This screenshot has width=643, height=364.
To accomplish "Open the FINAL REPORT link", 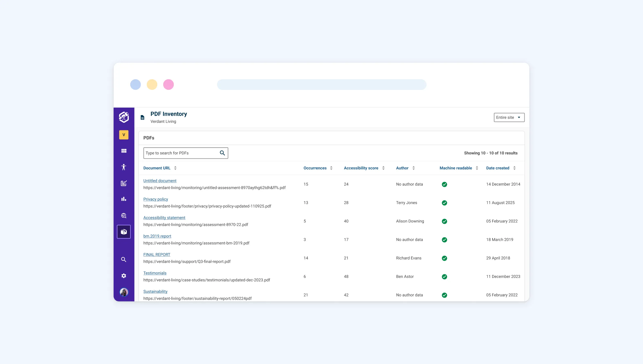I will [157, 255].
